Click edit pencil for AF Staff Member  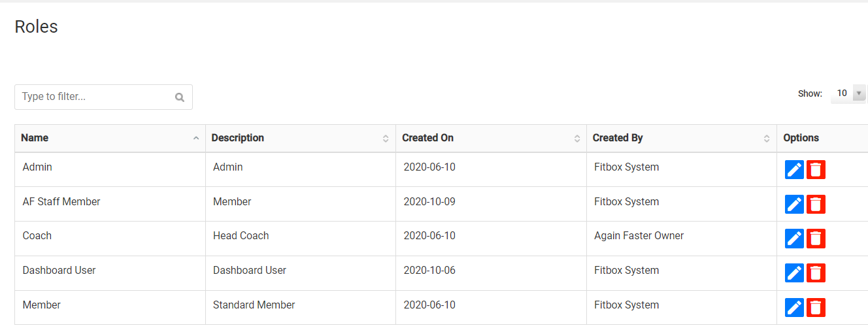point(794,204)
